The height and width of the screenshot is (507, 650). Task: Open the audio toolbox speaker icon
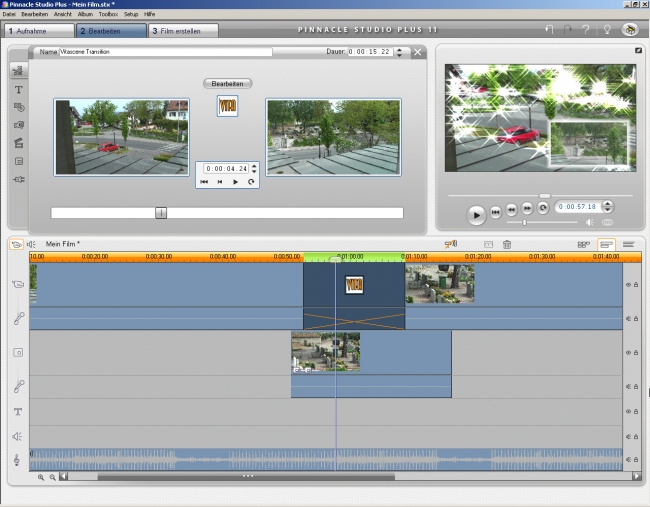pos(31,244)
